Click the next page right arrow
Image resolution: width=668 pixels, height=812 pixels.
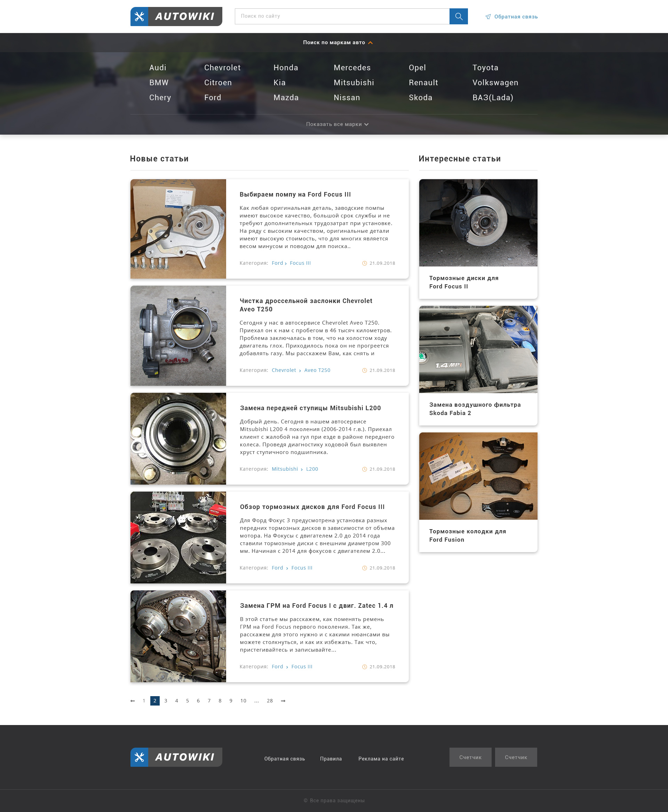283,701
